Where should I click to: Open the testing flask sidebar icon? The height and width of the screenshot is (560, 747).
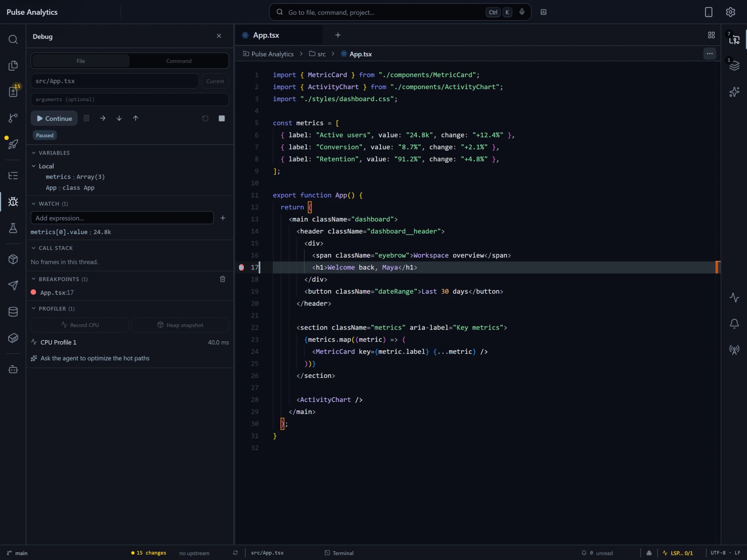pos(13,228)
